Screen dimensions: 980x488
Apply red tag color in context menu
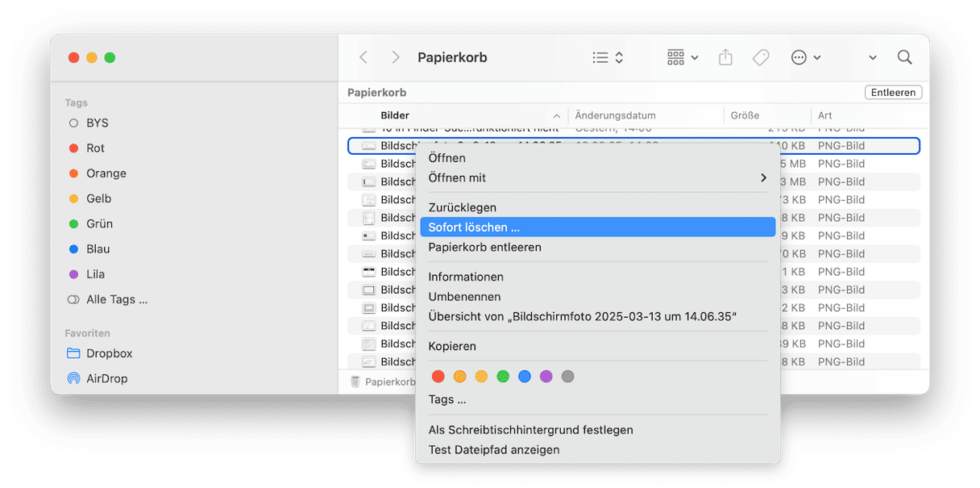click(438, 376)
